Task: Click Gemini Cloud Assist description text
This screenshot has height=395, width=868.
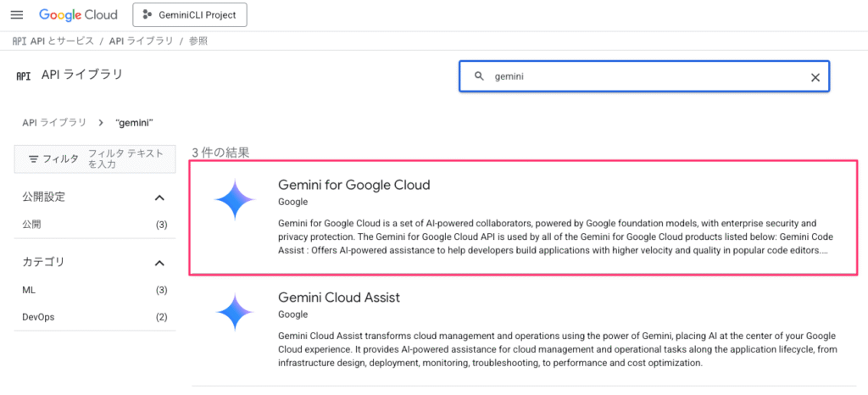Action: pos(557,349)
